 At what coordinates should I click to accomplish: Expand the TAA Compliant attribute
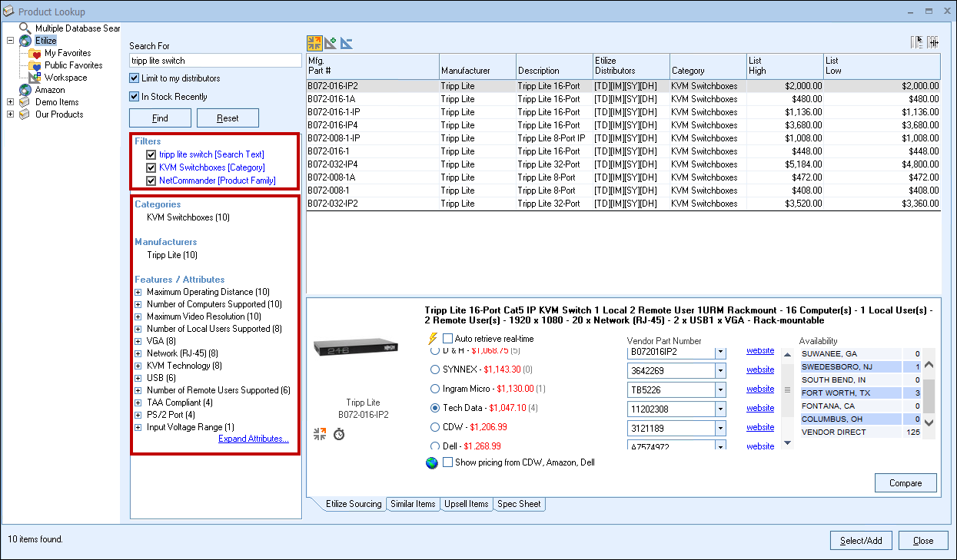(x=138, y=403)
